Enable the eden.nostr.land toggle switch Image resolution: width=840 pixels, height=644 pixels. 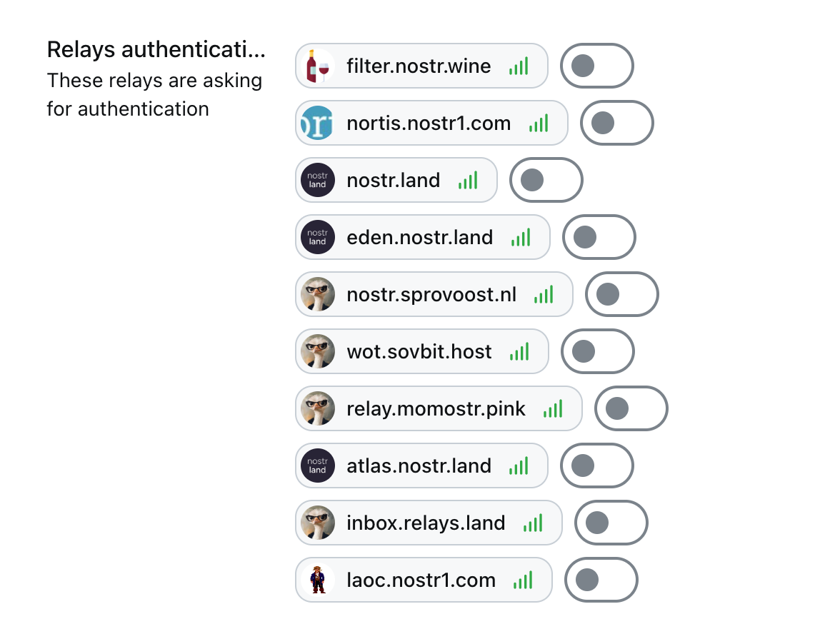pyautogui.click(x=599, y=237)
